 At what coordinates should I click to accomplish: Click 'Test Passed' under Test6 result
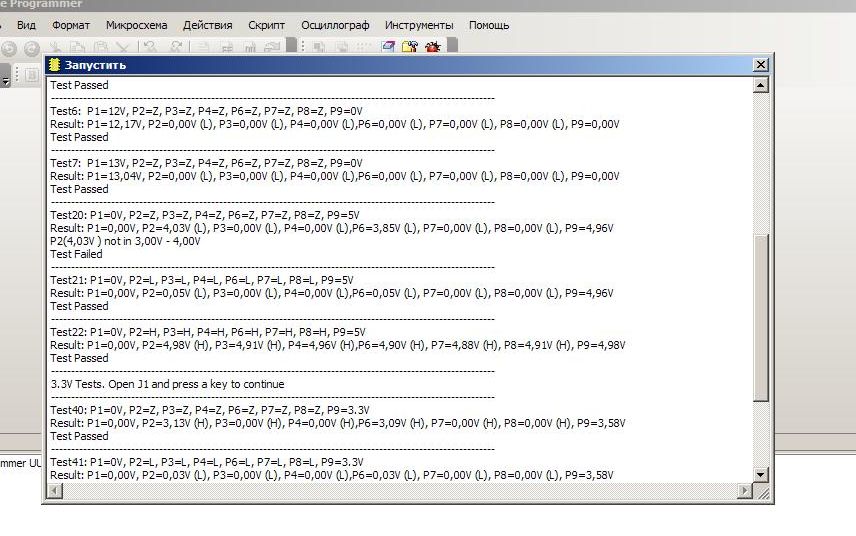79,138
